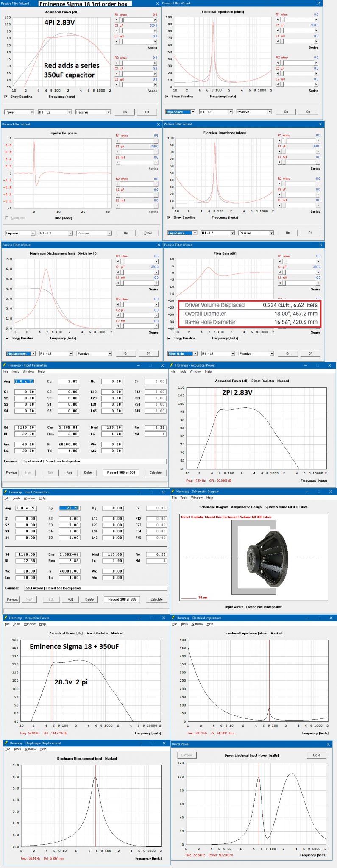The height and width of the screenshot is (868, 337).
Task: Open Passive dropdown in Filter Gain wizard
Action: [x=256, y=353]
